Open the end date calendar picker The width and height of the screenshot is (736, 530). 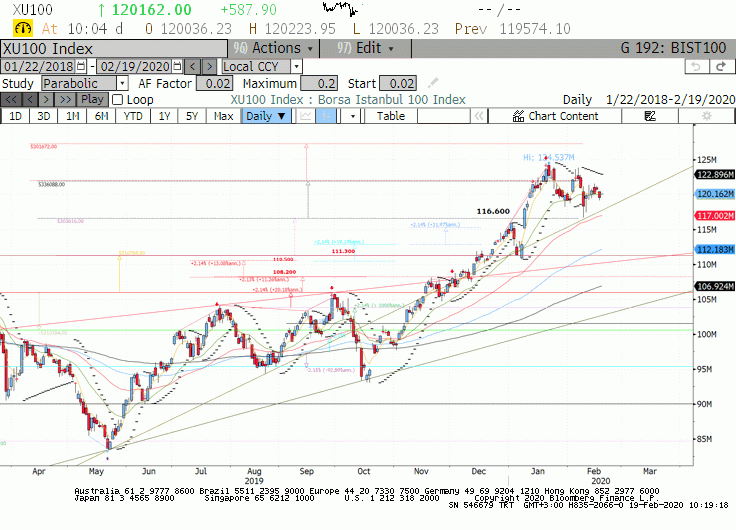[177, 67]
